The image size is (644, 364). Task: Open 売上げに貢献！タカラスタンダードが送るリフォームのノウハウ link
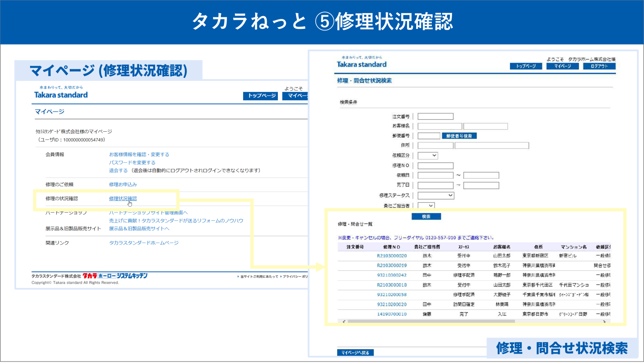pyautogui.click(x=176, y=221)
